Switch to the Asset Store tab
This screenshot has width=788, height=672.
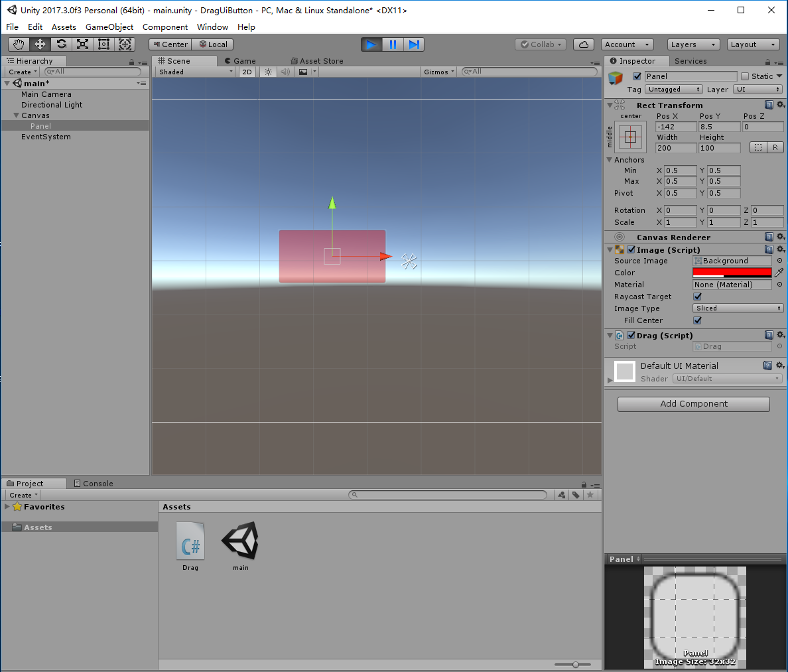pyautogui.click(x=317, y=61)
